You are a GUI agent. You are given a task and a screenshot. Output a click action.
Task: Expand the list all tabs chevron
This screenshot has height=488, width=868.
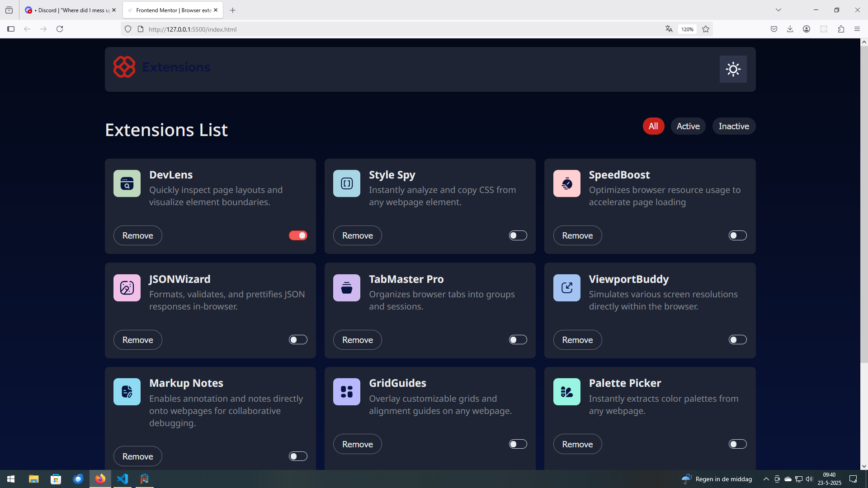pyautogui.click(x=778, y=10)
